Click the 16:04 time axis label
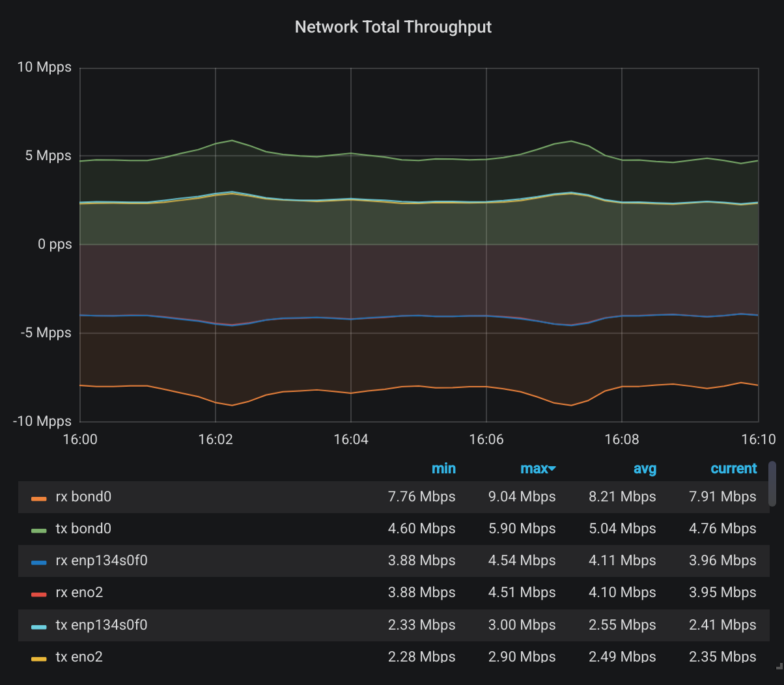This screenshot has height=685, width=784. (351, 439)
